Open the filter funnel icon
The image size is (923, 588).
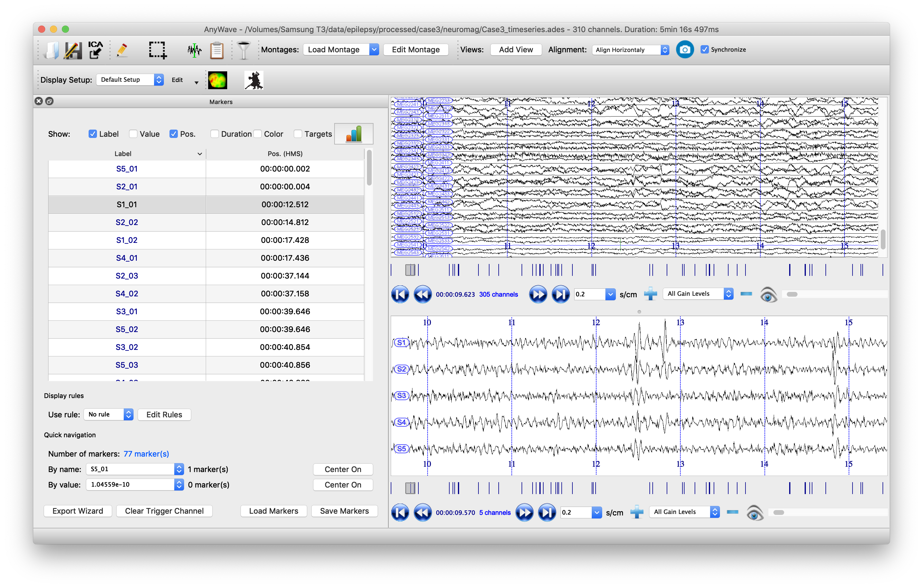pos(244,50)
